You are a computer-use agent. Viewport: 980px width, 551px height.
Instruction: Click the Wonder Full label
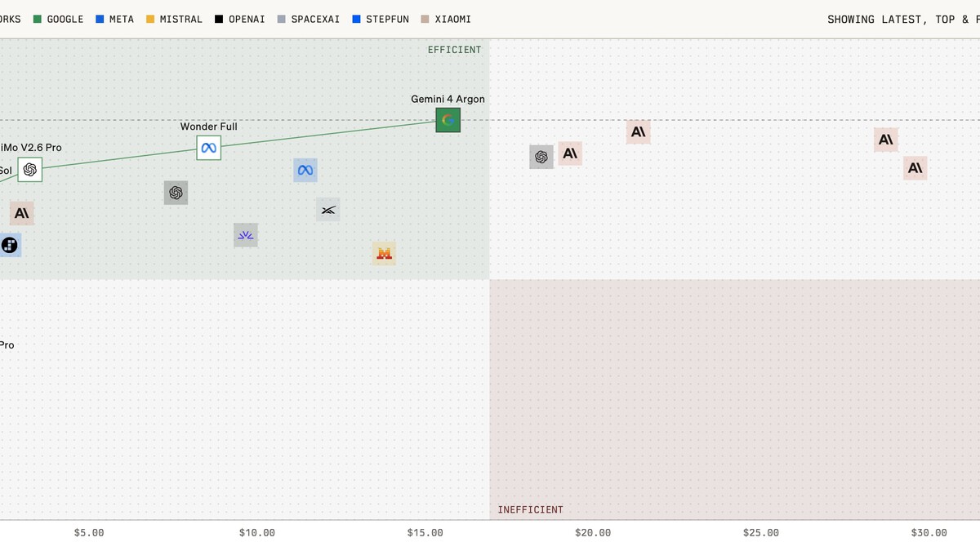point(209,127)
